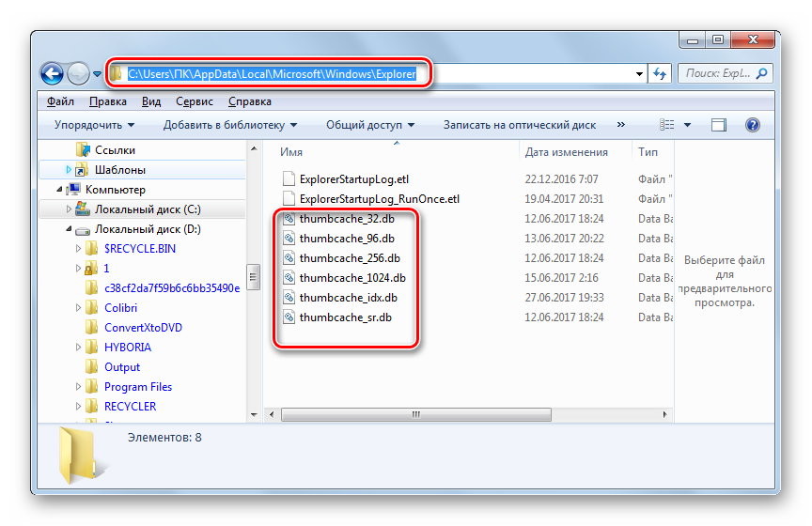This screenshot has width=812, height=526.
Task: Select the RECYCLER folder
Action: (130, 407)
